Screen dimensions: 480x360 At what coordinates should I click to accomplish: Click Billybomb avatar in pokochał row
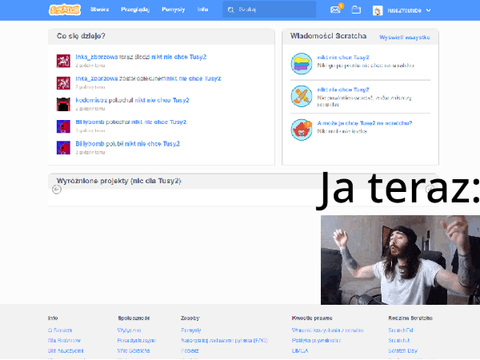point(63,126)
